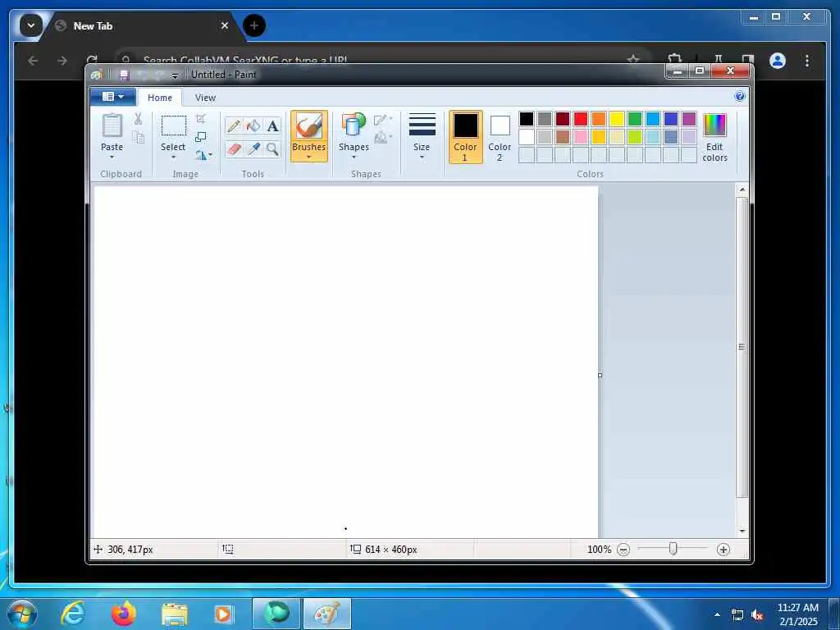
Task: Open Chrome tab search dropdown
Action: click(x=30, y=25)
